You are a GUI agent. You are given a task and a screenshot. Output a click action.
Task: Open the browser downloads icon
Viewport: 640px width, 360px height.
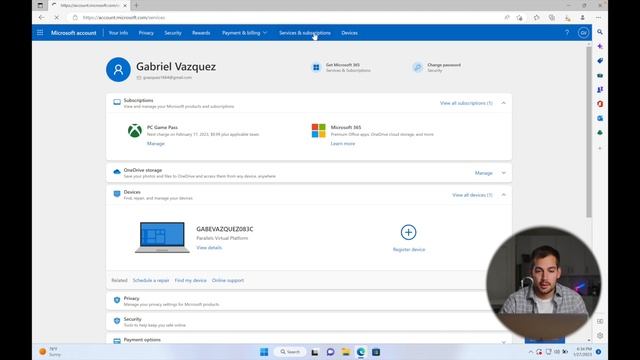point(567,18)
